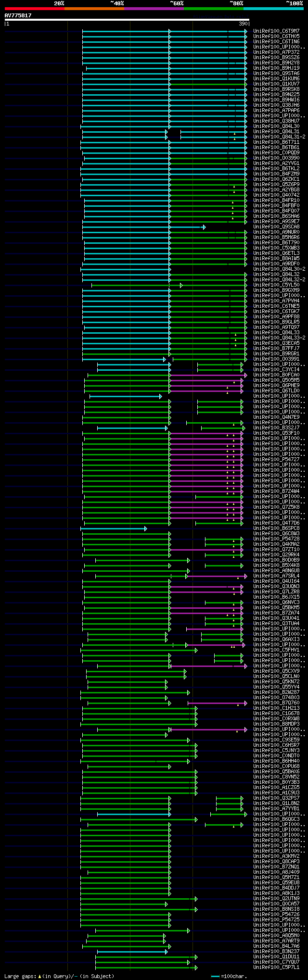The height and width of the screenshot is (980, 308).
Task: Open hit UniRef100_C5XWB3
Action: (x=276, y=248)
